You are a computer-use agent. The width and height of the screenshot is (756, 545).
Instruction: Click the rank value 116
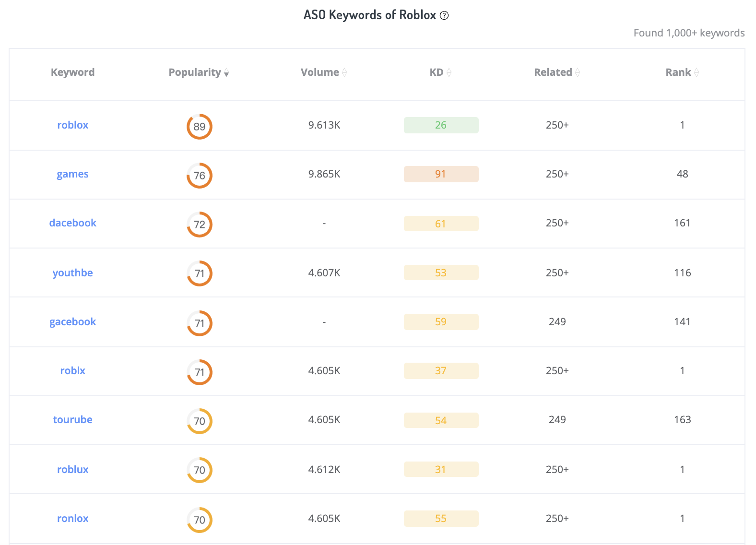(x=682, y=273)
